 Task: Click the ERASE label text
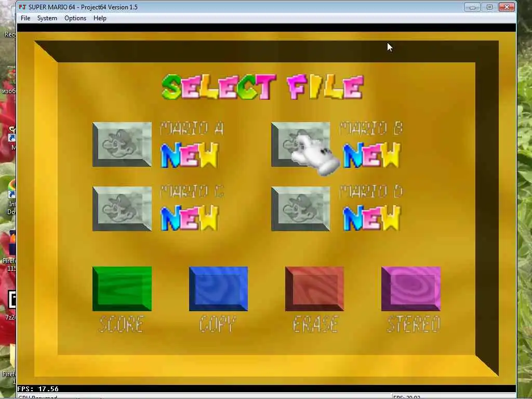pos(315,324)
